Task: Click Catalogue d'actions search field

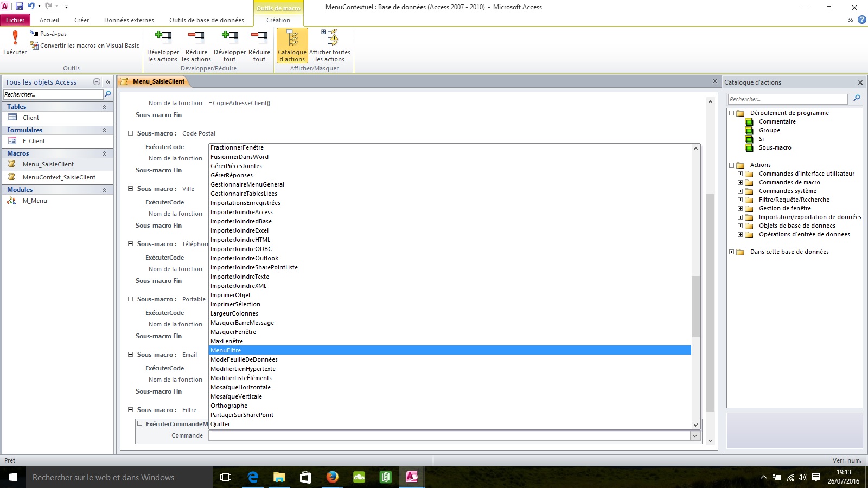Action: point(788,99)
